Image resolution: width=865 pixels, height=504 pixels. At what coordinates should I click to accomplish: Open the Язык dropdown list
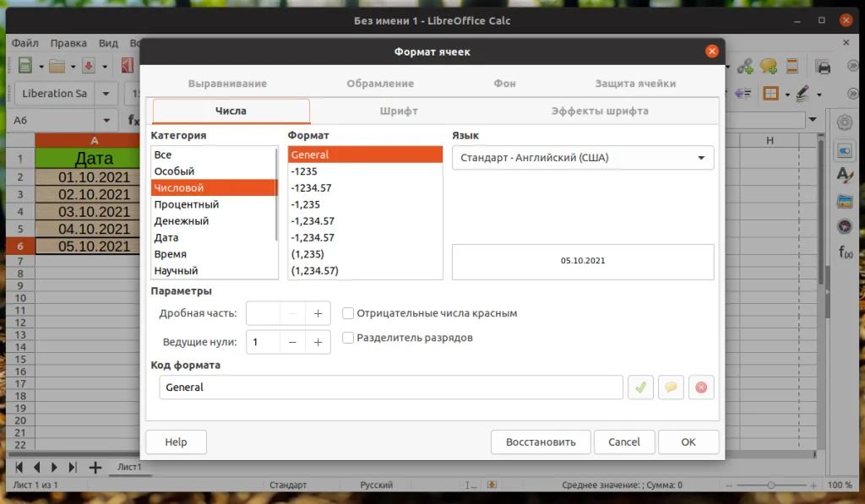click(699, 157)
